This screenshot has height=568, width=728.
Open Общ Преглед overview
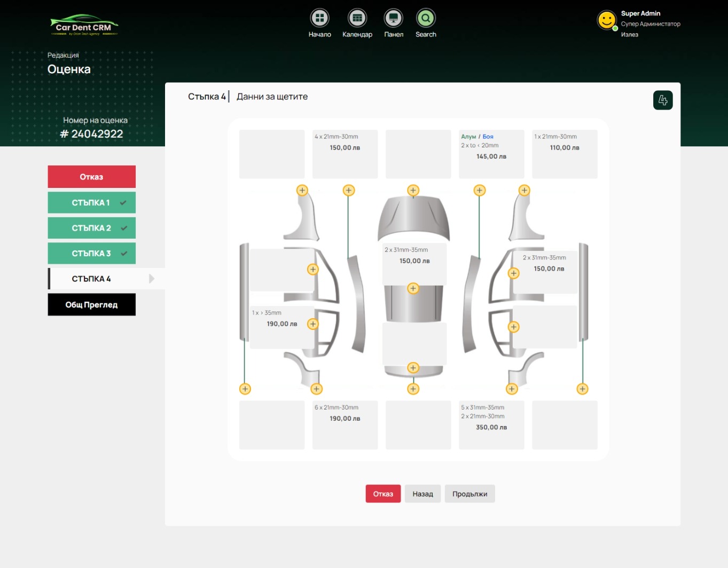point(91,304)
